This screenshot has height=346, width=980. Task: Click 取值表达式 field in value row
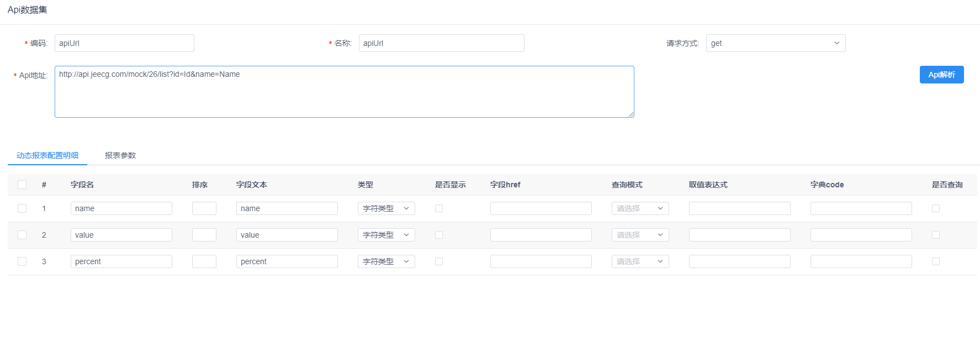click(x=740, y=235)
